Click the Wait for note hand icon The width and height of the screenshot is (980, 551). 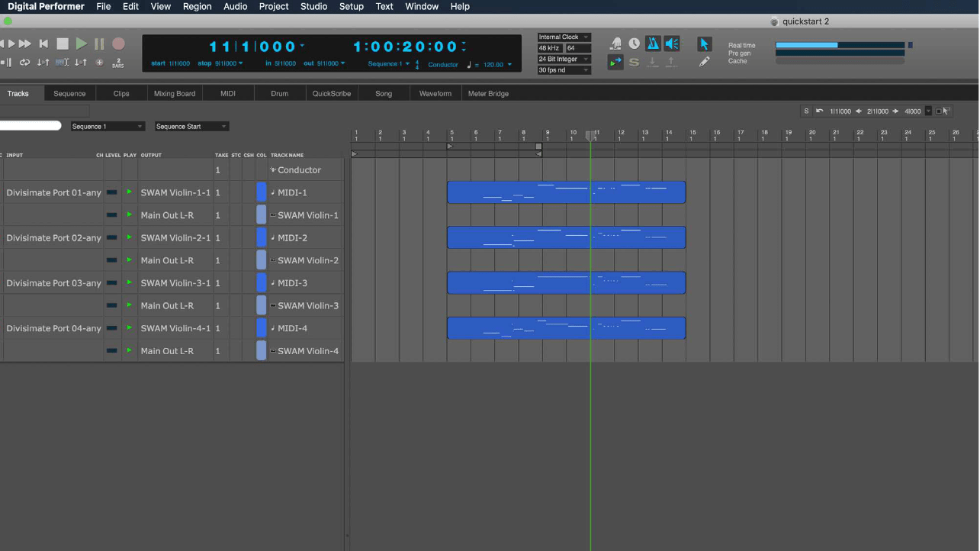tap(616, 44)
